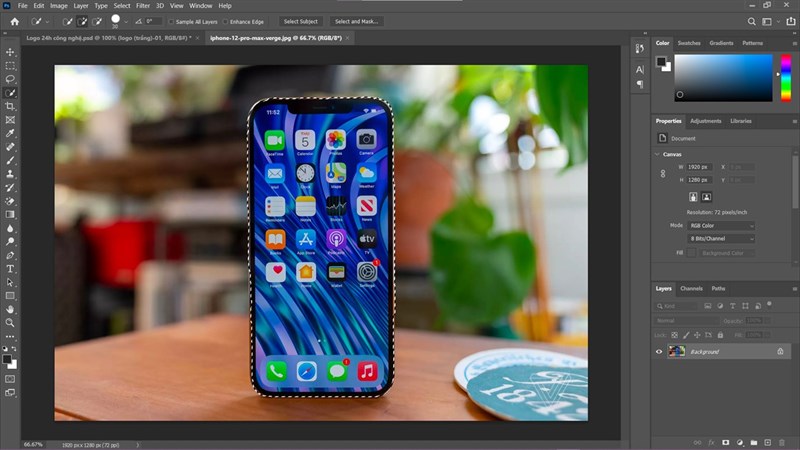Open the Properties panel options menu
Screen dimensions: 800x450
[794, 121]
